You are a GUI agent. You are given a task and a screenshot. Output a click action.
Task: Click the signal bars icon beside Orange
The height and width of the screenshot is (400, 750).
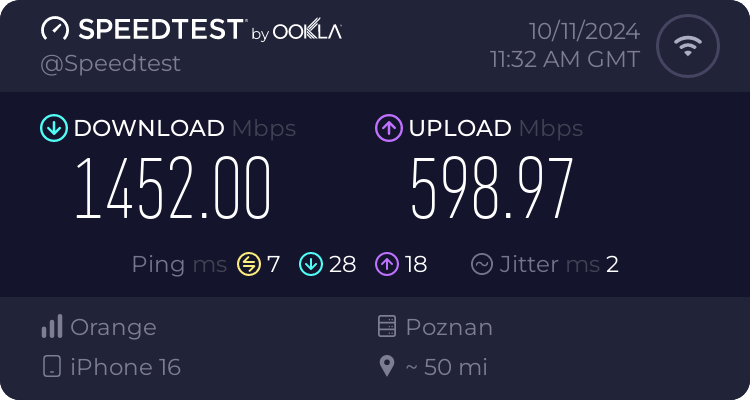coord(52,327)
